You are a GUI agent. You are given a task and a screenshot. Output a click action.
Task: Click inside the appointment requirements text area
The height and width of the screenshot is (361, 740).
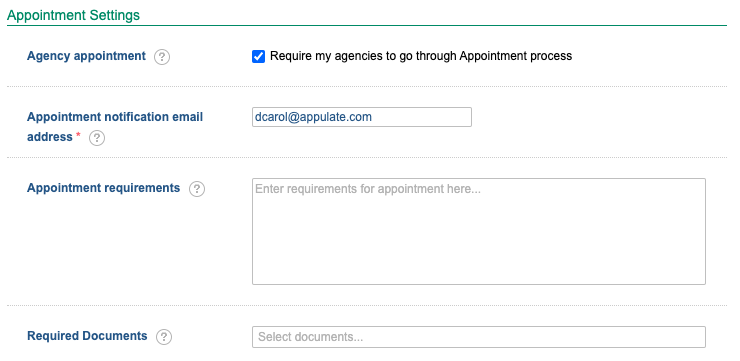[x=479, y=231]
